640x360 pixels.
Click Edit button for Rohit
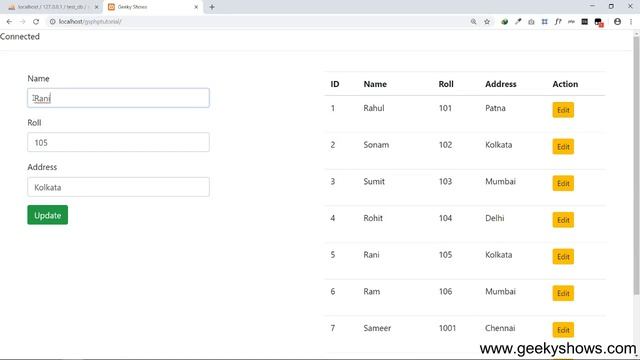(x=563, y=220)
